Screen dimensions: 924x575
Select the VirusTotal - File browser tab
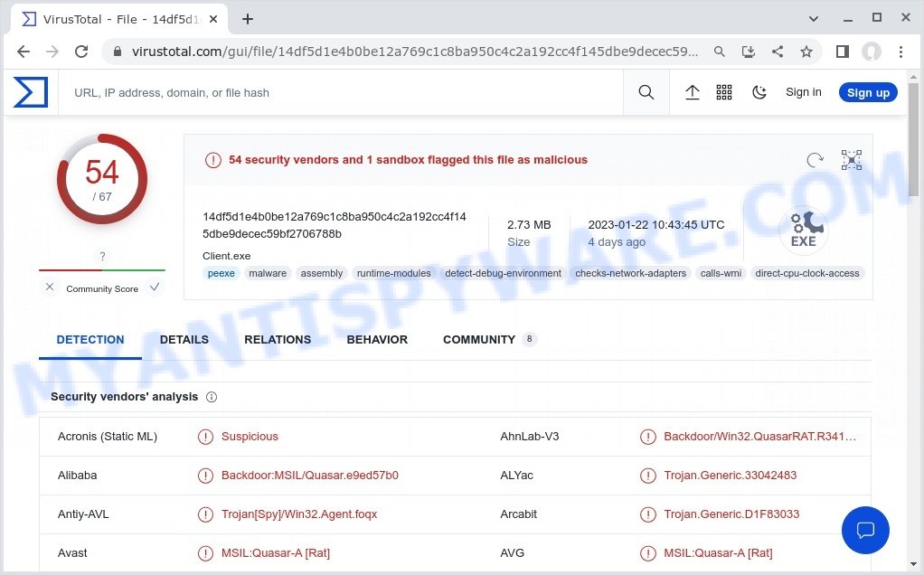coord(118,20)
